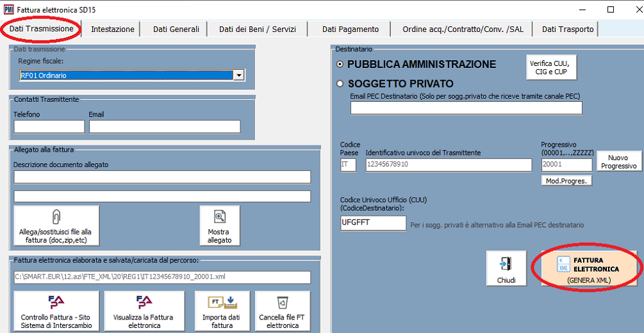This screenshot has height=333, width=644.
Task: Expand the Regime fiscale dropdown arrow
Action: (239, 76)
